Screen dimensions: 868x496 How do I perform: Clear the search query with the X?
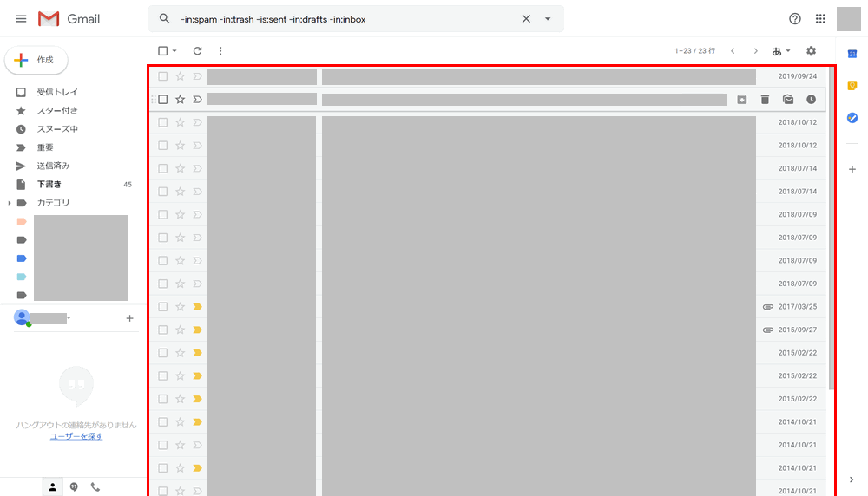tap(526, 19)
